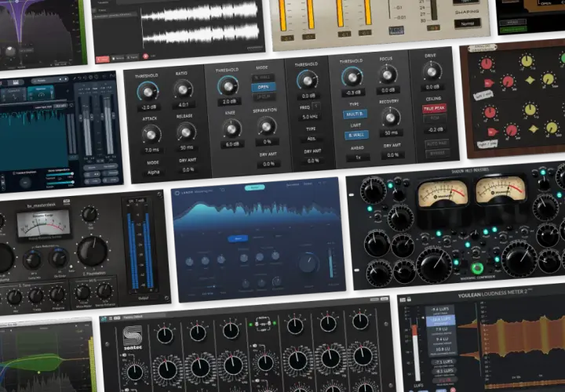This screenshot has height=392, width=565.
Task: Click the Recovery knob
Action: [390, 118]
